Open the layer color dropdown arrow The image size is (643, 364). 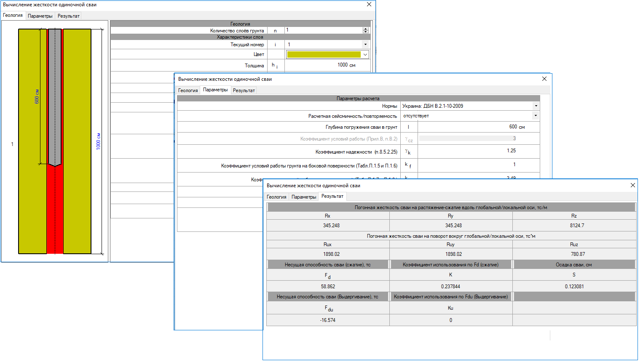pyautogui.click(x=365, y=54)
